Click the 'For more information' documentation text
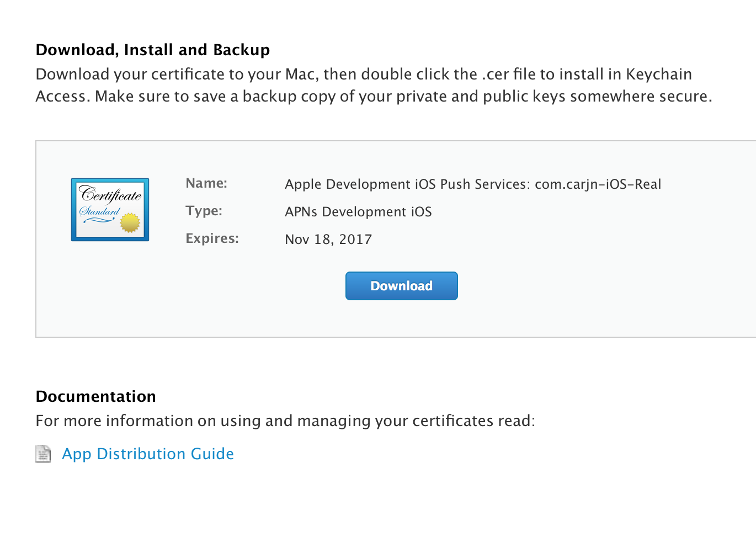 (285, 421)
